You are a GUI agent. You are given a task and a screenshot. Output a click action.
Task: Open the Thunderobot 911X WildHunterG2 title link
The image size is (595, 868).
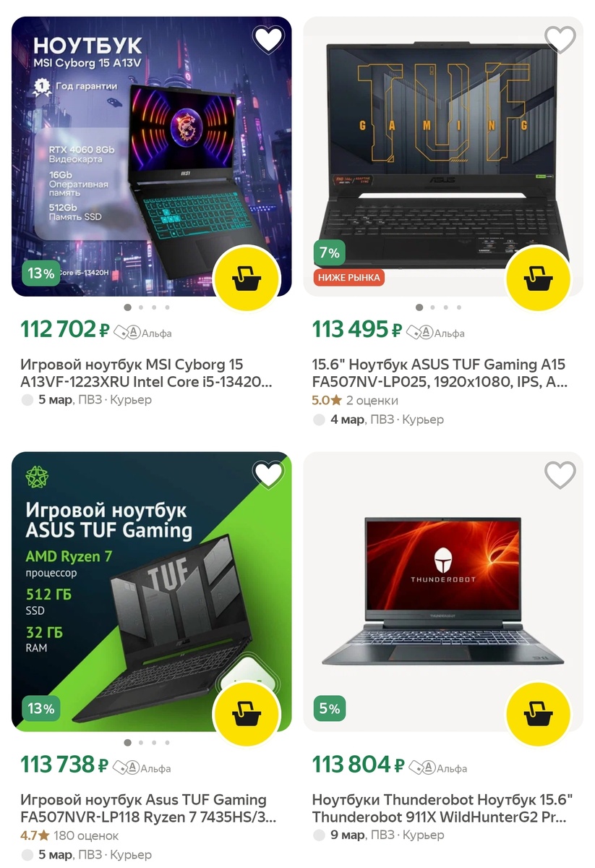442,808
